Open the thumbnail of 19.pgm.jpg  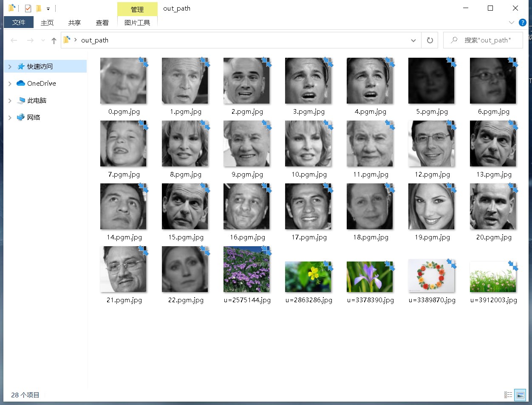(431, 206)
